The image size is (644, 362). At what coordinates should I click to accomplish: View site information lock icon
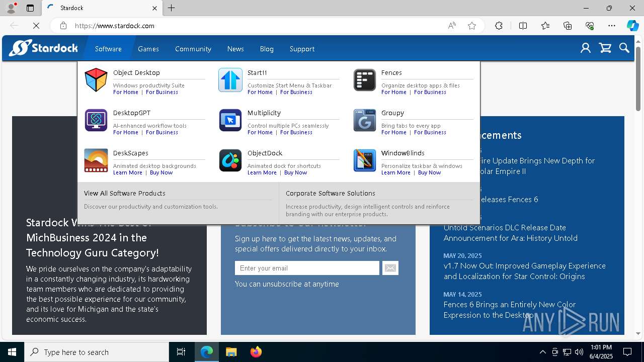(x=63, y=26)
